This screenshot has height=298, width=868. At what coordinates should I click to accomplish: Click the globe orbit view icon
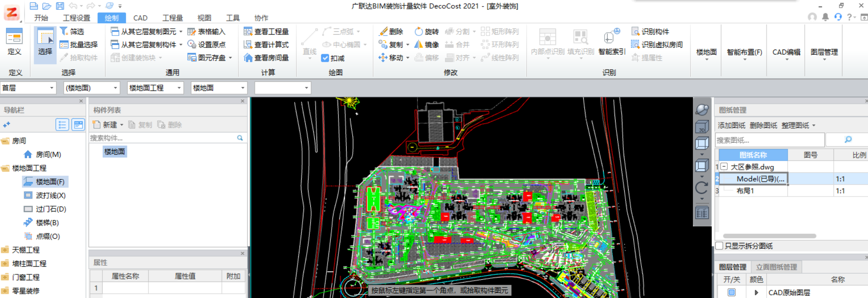702,109
